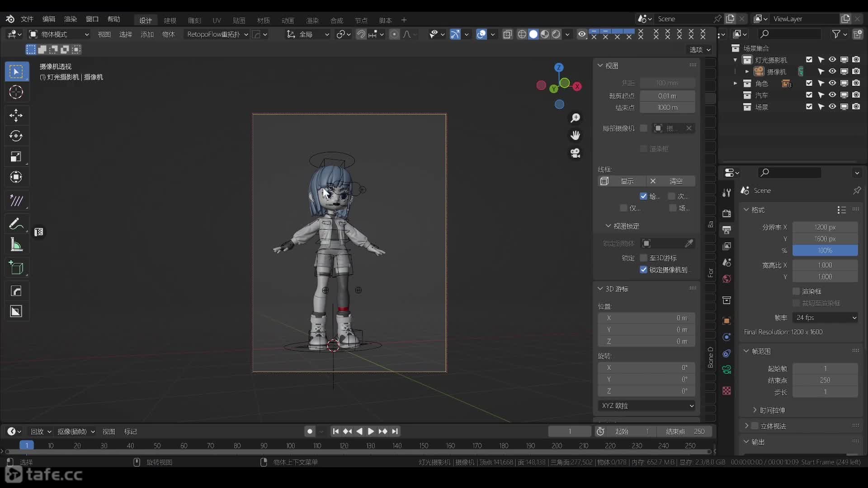Open the 添加 menu in viewport header
Screen dimensions: 868x488
tap(147, 34)
